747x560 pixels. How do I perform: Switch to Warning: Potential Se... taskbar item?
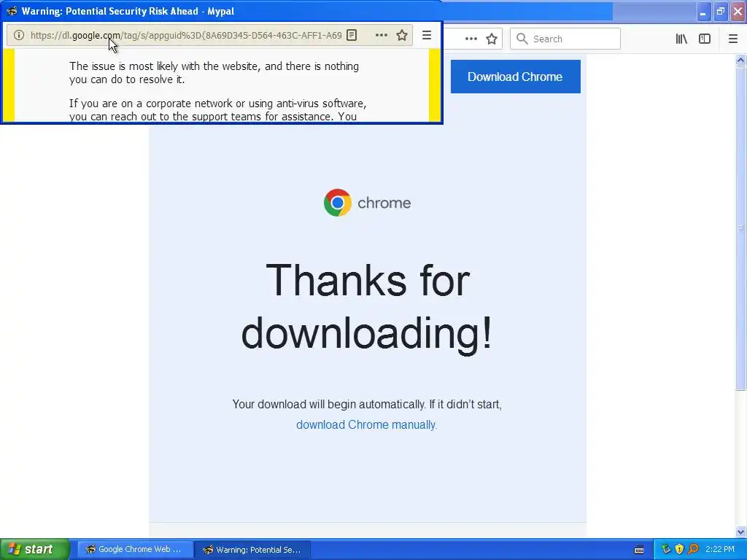pyautogui.click(x=253, y=550)
